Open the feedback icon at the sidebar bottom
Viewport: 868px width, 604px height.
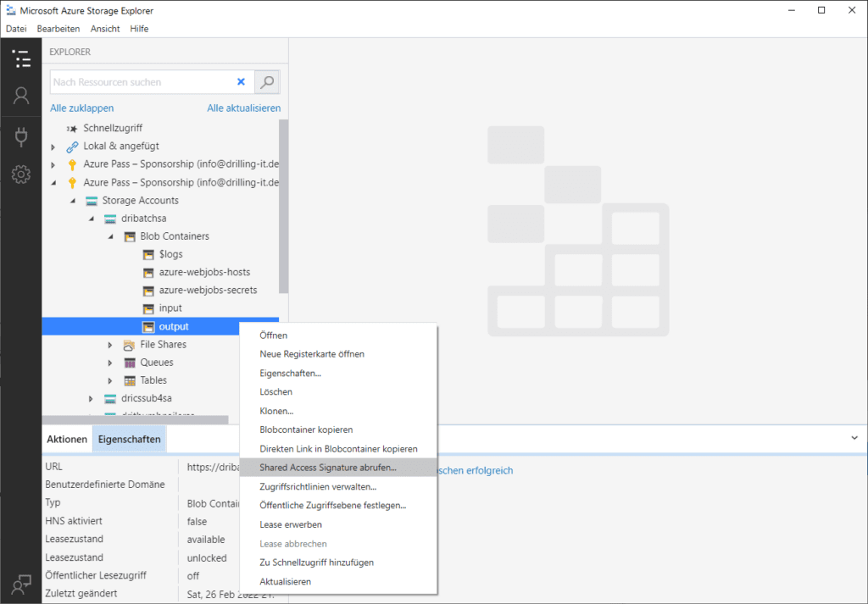click(x=21, y=584)
